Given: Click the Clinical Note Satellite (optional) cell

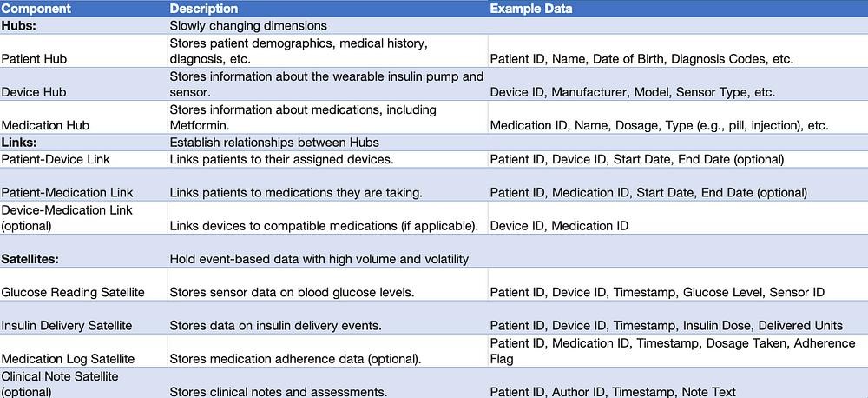Looking at the screenshot, I should (x=59, y=383).
